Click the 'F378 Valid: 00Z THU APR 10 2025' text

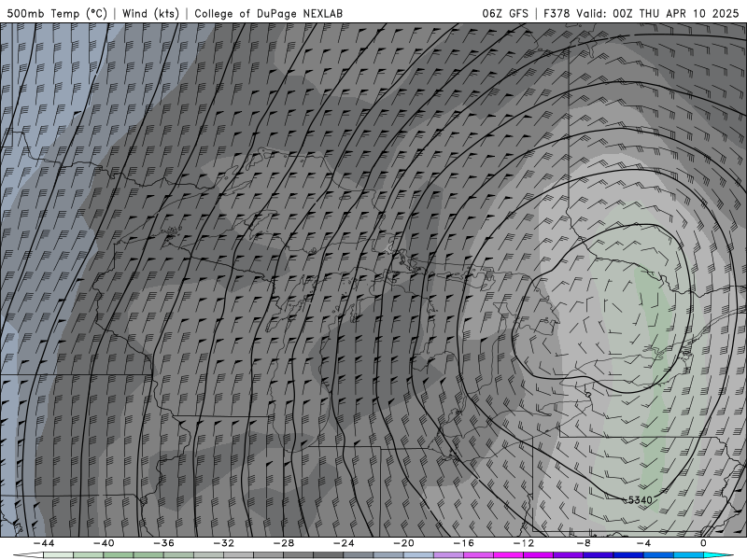641,13
